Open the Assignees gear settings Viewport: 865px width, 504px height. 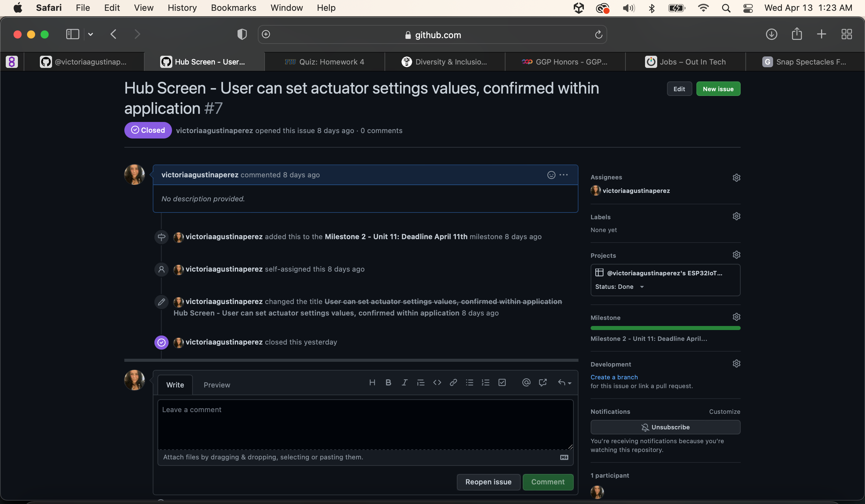[x=736, y=177]
